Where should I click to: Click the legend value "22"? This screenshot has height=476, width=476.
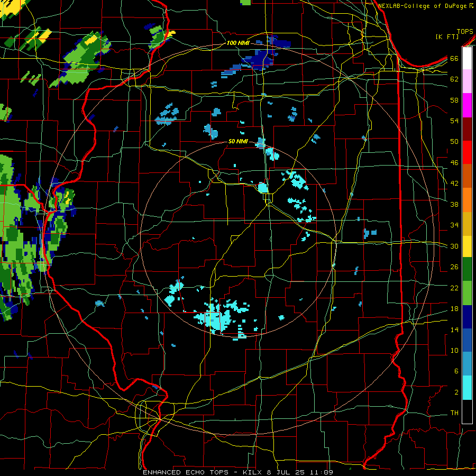(x=454, y=288)
